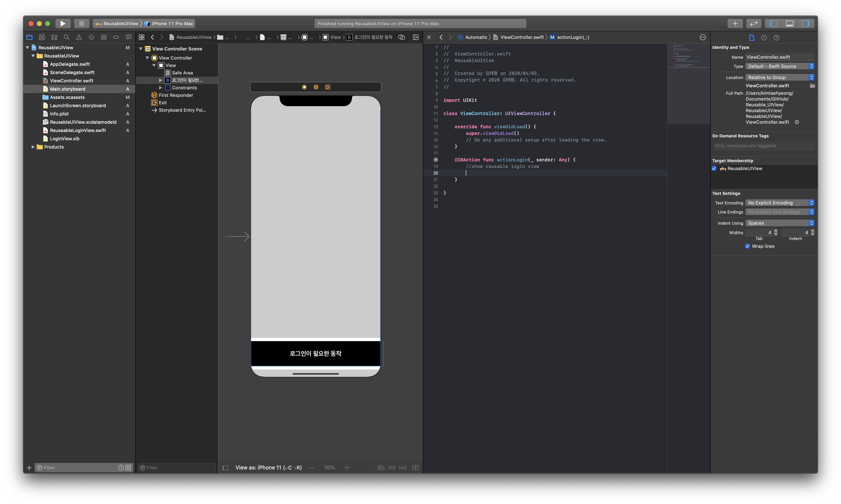
Task: Open the Text Encoding dropdown
Action: point(780,203)
